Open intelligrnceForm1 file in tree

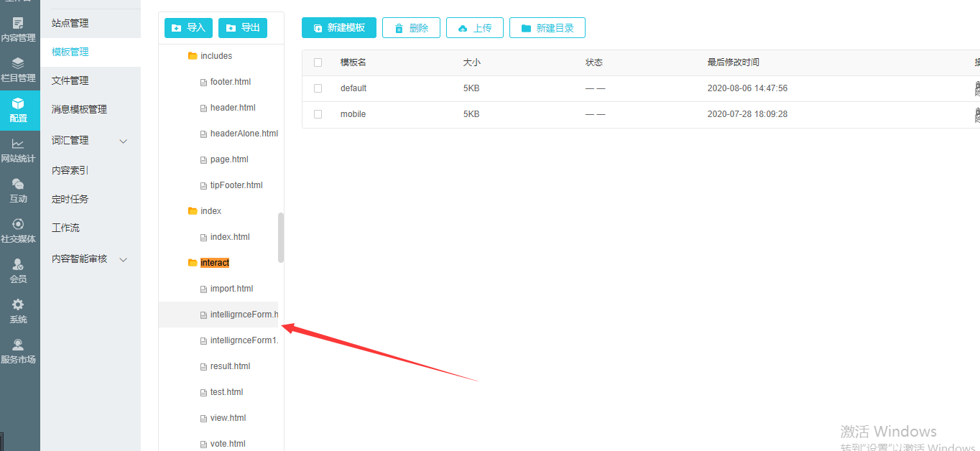[x=244, y=340]
